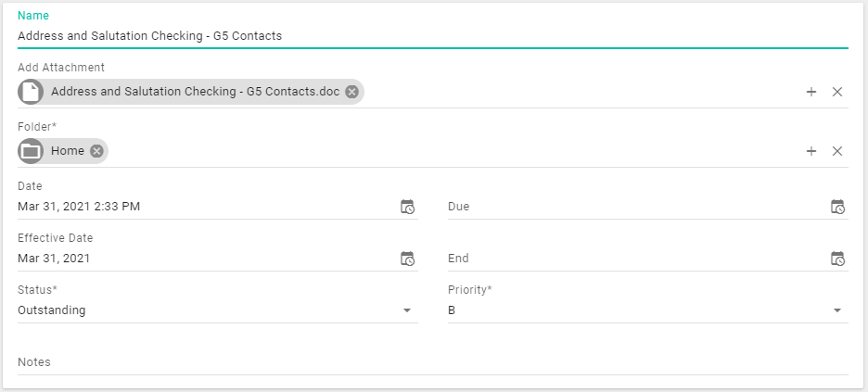The width and height of the screenshot is (868, 392).
Task: Open calendar picker for Effective Date
Action: coord(407,259)
